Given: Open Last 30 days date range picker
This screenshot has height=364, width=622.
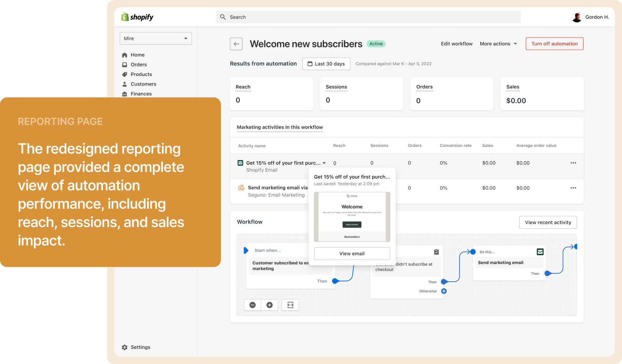Looking at the screenshot, I should (x=326, y=64).
